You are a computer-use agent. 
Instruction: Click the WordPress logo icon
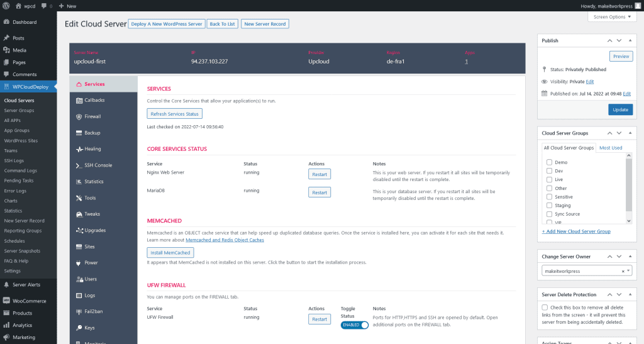pyautogui.click(x=6, y=6)
